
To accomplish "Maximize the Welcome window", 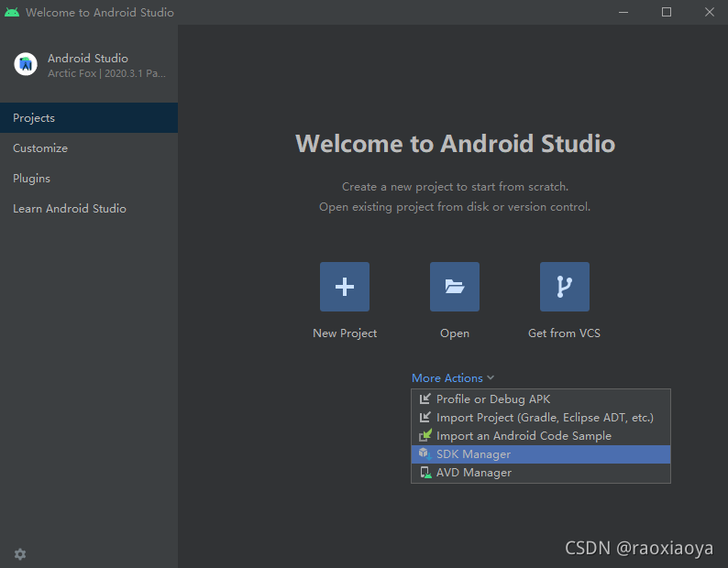I will (x=667, y=12).
